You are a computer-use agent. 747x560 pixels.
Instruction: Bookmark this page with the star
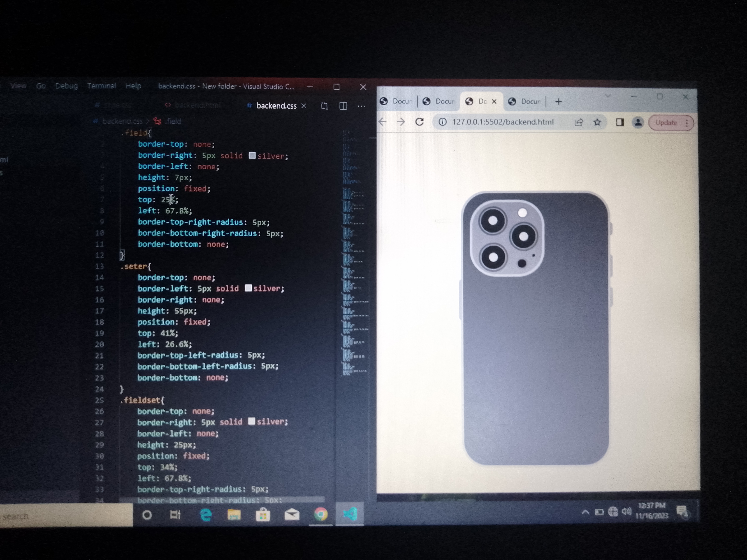[597, 122]
